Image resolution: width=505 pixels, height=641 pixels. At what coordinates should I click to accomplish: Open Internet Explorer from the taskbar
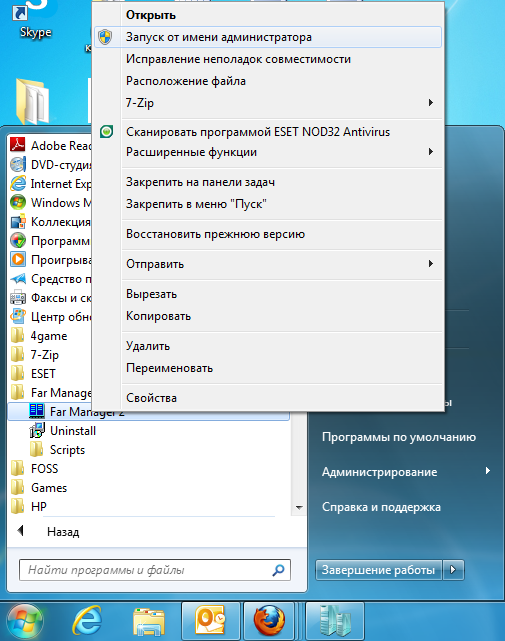point(87,621)
